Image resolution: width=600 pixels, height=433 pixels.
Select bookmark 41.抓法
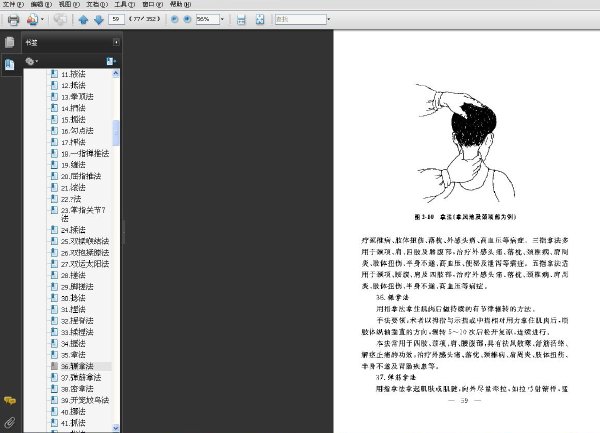click(73, 423)
